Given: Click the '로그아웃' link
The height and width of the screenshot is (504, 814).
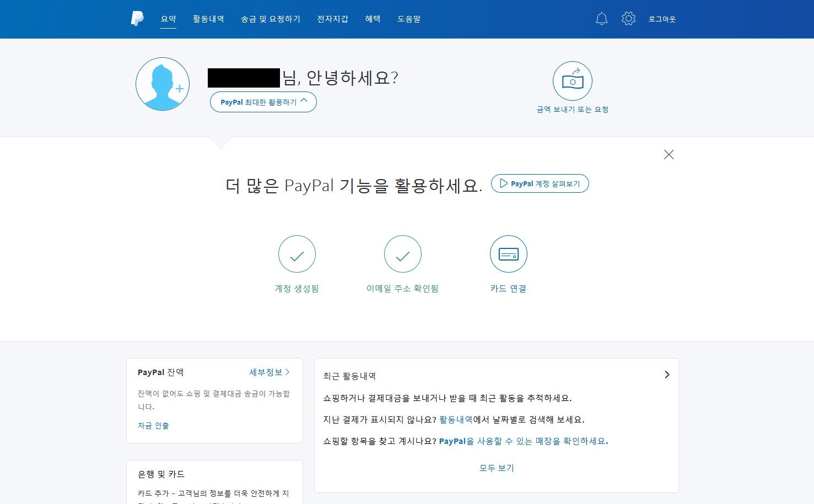Looking at the screenshot, I should point(662,19).
